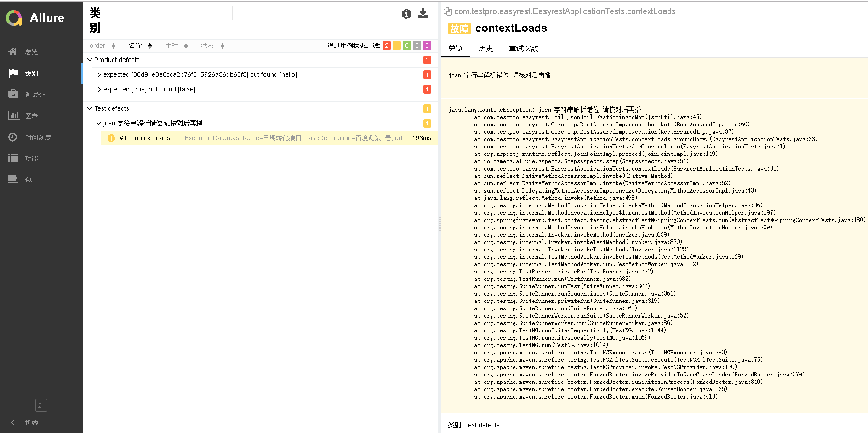Click the contextLoads heading

pyautogui.click(x=511, y=28)
